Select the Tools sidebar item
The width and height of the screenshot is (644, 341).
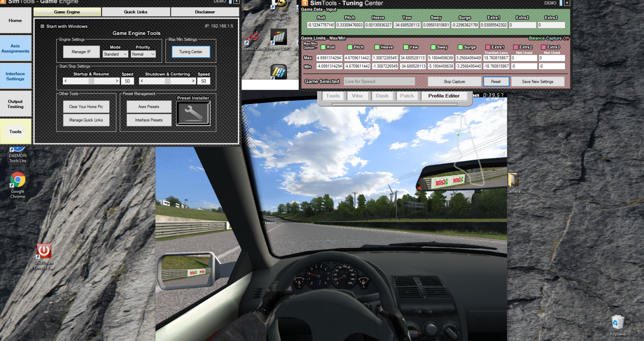click(x=15, y=132)
